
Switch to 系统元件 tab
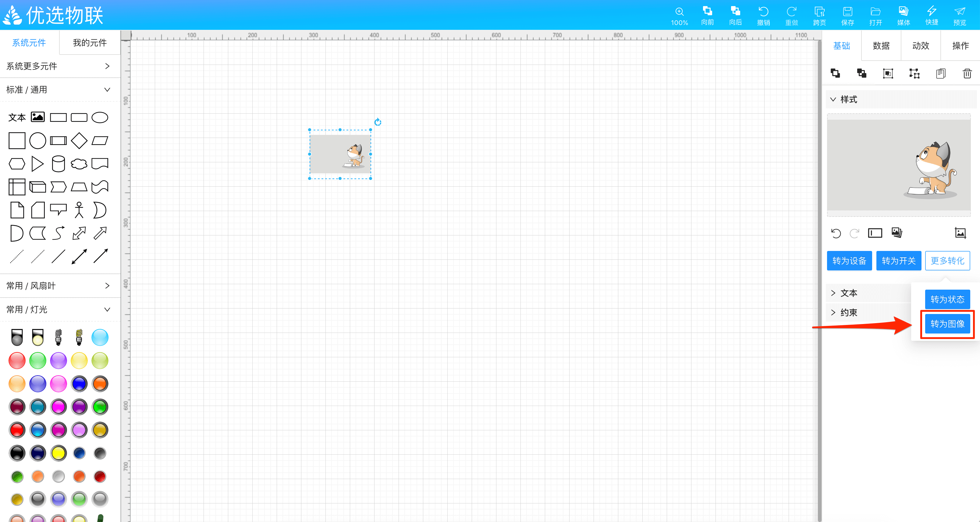click(x=29, y=43)
